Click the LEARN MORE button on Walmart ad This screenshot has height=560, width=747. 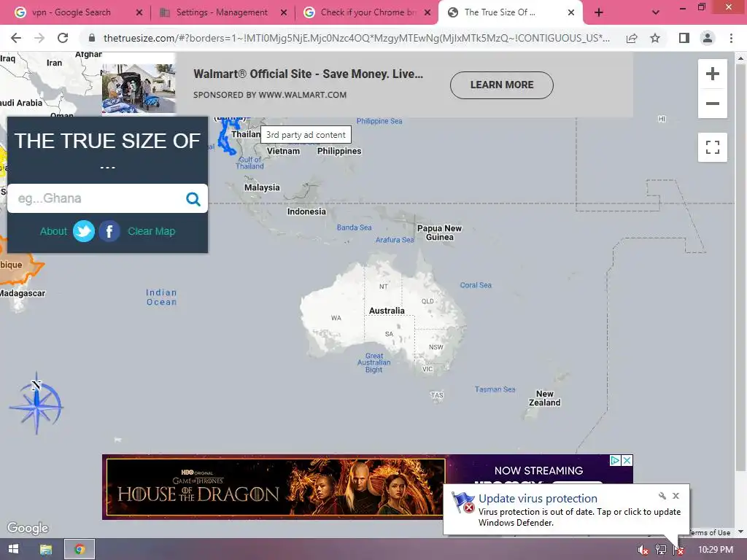click(502, 85)
